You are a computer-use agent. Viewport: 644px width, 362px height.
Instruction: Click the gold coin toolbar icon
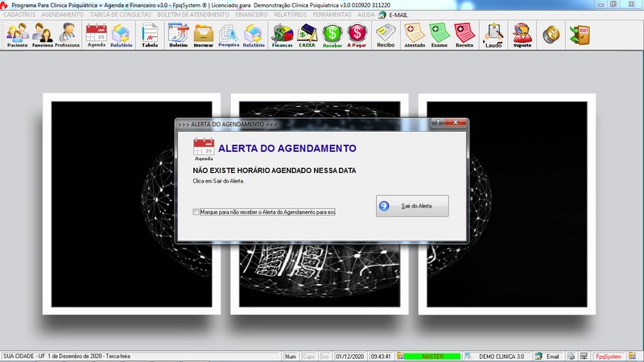551,35
